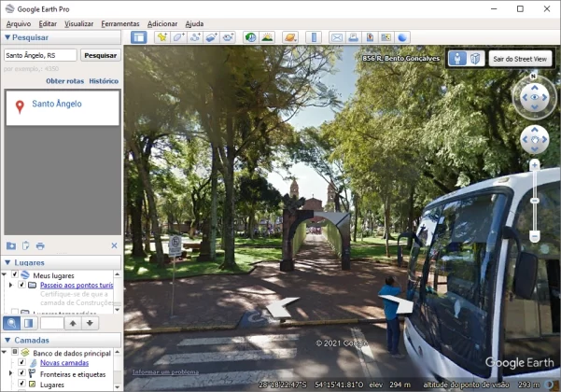561x392 pixels.
Task: Show historical imagery clock icon
Action: (x=251, y=37)
